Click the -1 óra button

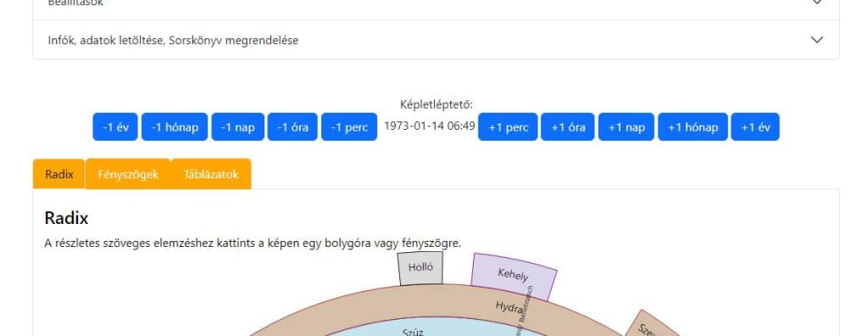[292, 127]
